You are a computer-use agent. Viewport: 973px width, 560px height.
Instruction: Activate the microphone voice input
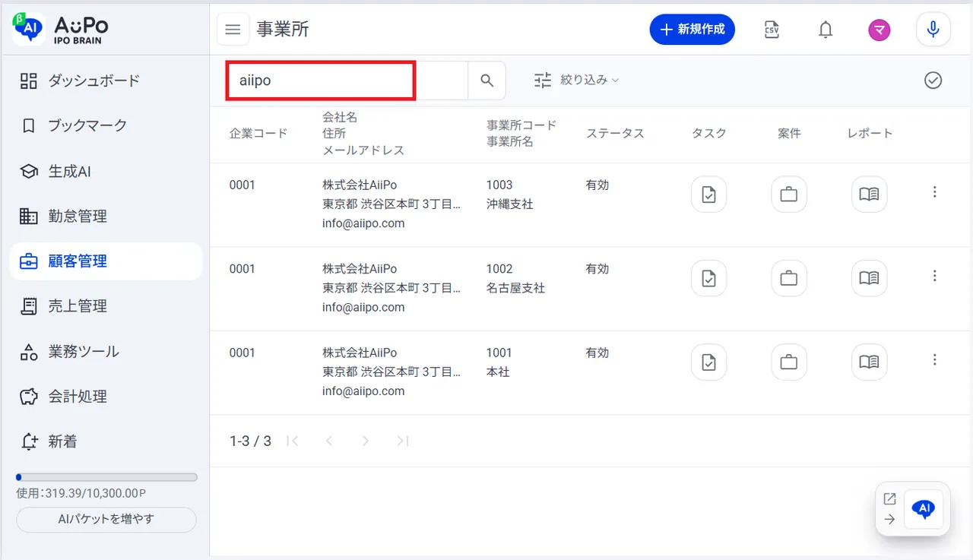click(933, 30)
